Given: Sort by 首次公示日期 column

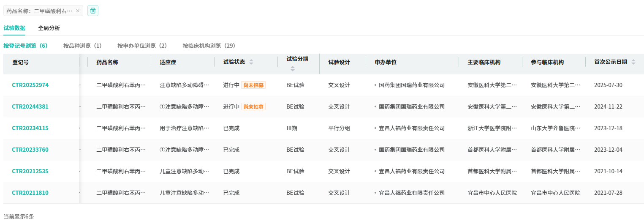Looking at the screenshot, I should pos(633,62).
